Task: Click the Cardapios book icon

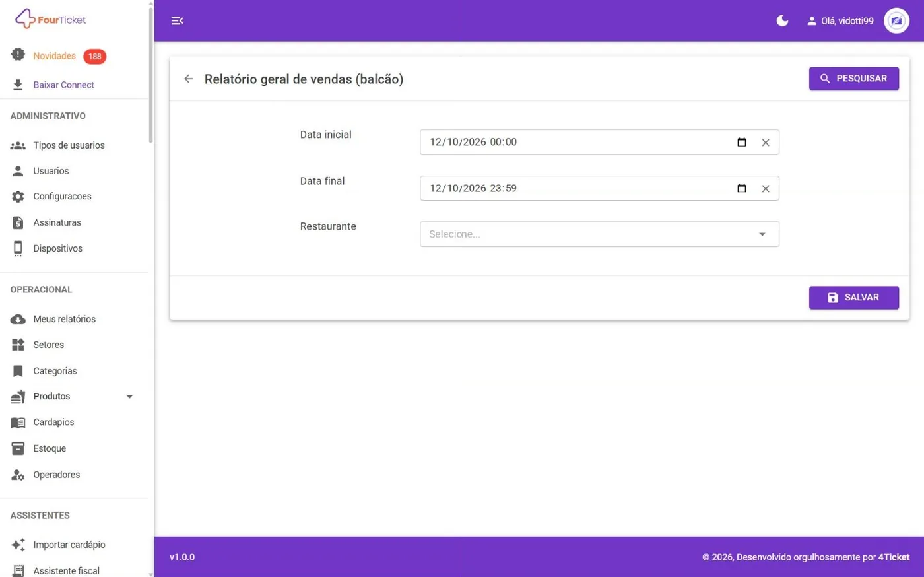Action: tap(18, 423)
